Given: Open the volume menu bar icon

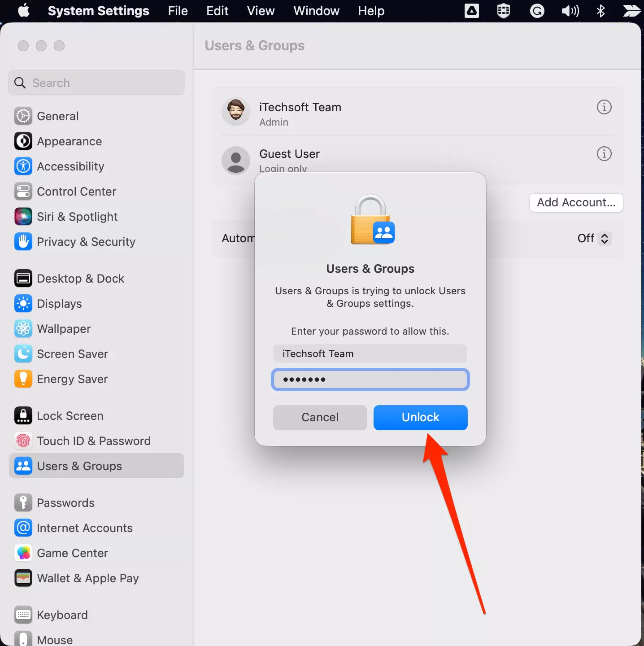Looking at the screenshot, I should pyautogui.click(x=570, y=11).
